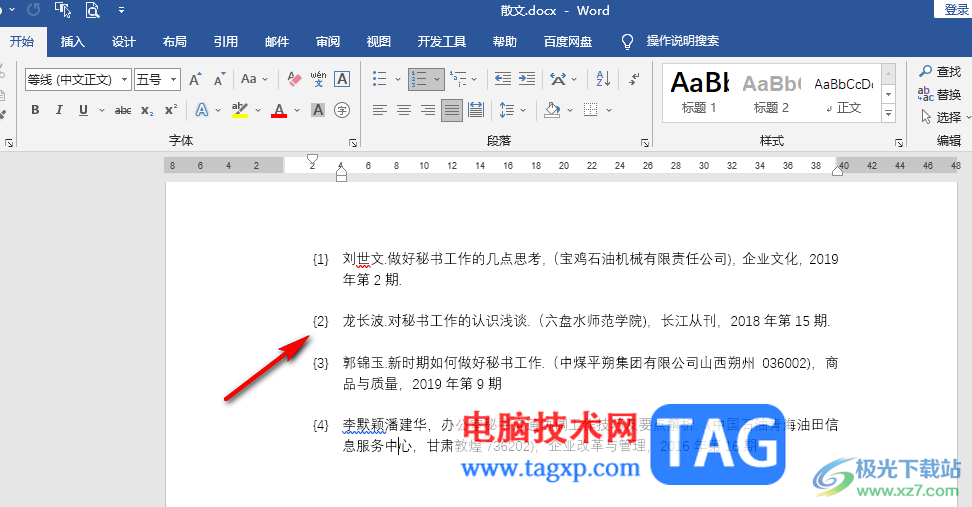The height and width of the screenshot is (507, 972).
Task: Open multilevel list
Action: tap(458, 79)
